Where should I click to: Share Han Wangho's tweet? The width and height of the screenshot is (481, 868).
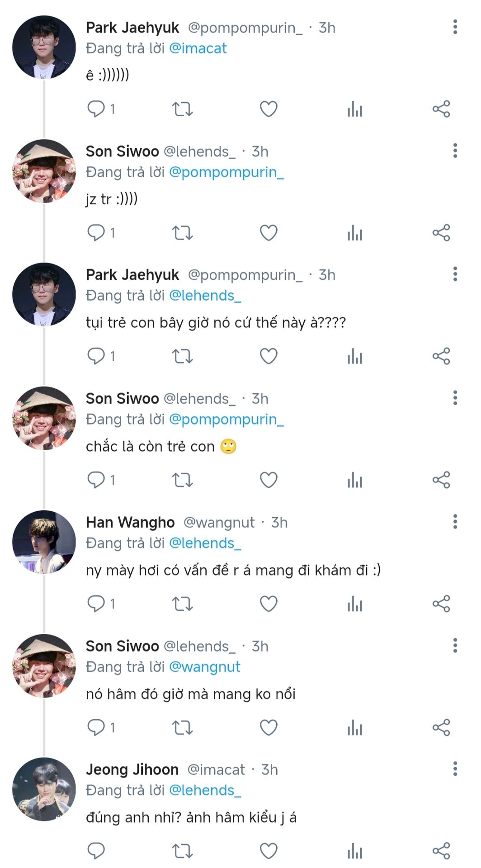(x=441, y=604)
